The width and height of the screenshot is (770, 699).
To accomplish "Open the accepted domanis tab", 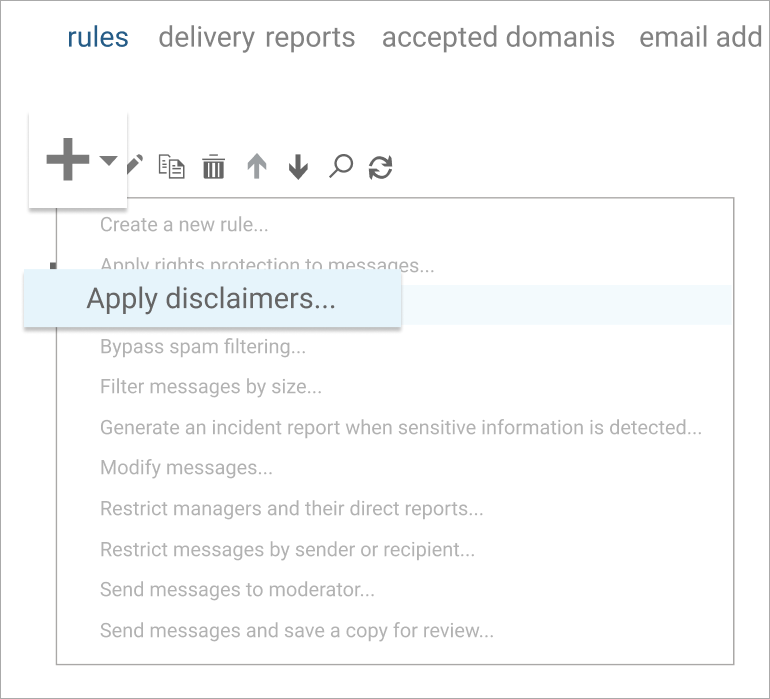I will (498, 38).
